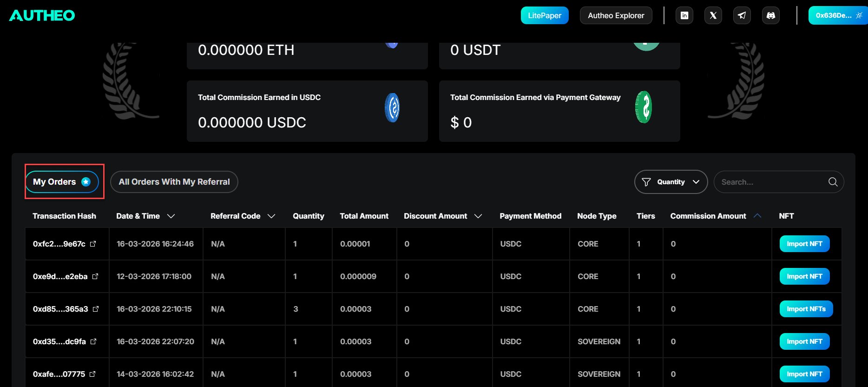Open external link icon for 0xd85....365a3
The height and width of the screenshot is (387, 868).
click(96, 309)
